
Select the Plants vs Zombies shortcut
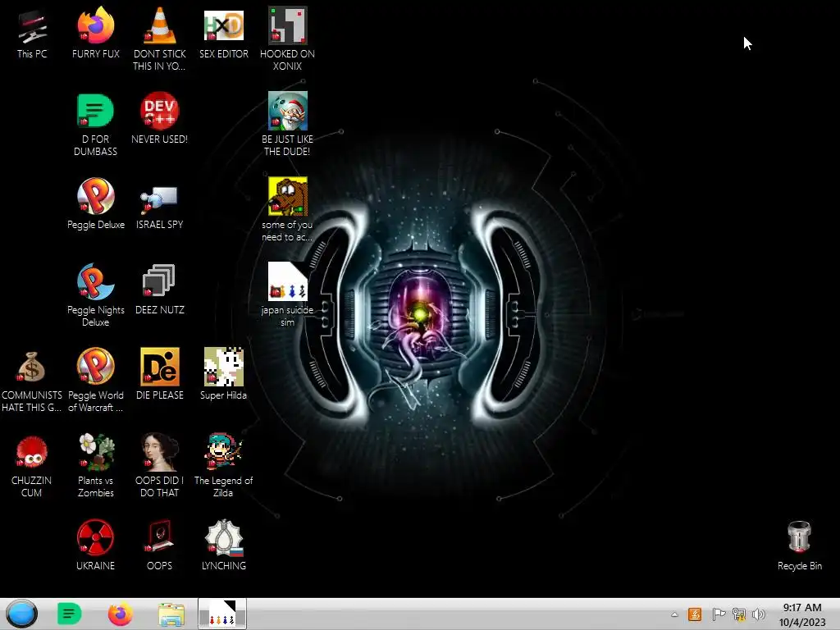pyautogui.click(x=96, y=466)
